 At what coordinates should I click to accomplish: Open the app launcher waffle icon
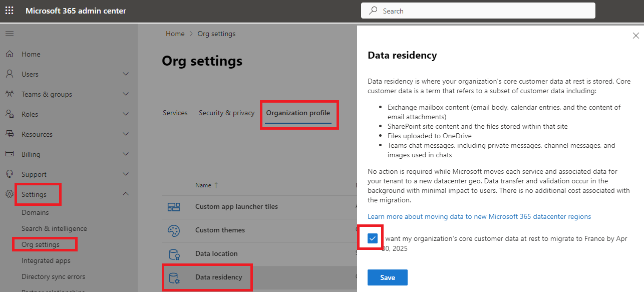10,11
